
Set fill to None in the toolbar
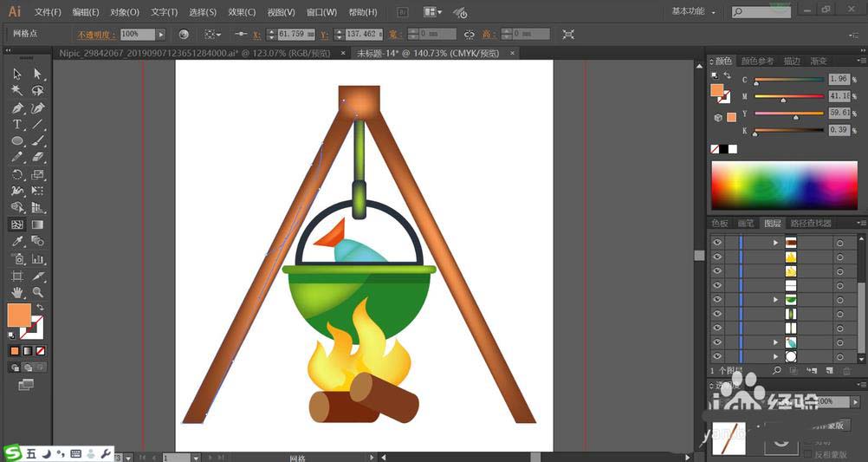41,351
